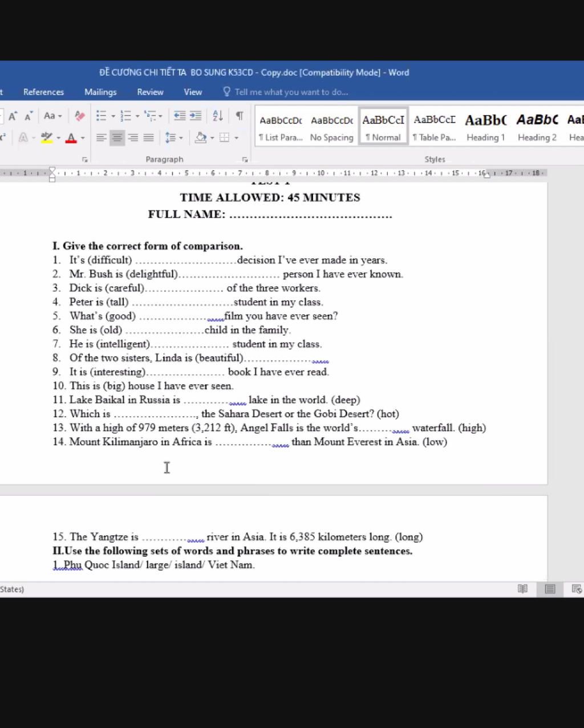Apply the Heading 2 style

[x=537, y=127]
